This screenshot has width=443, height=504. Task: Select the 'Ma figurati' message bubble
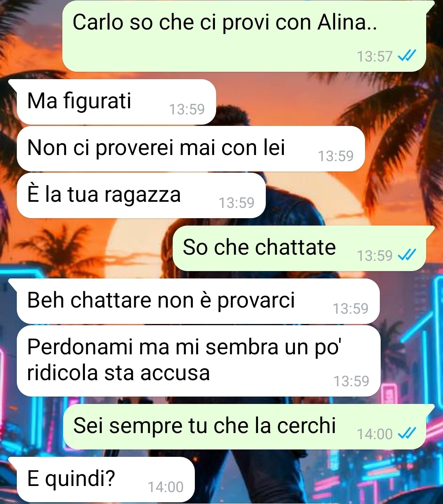[x=116, y=102]
